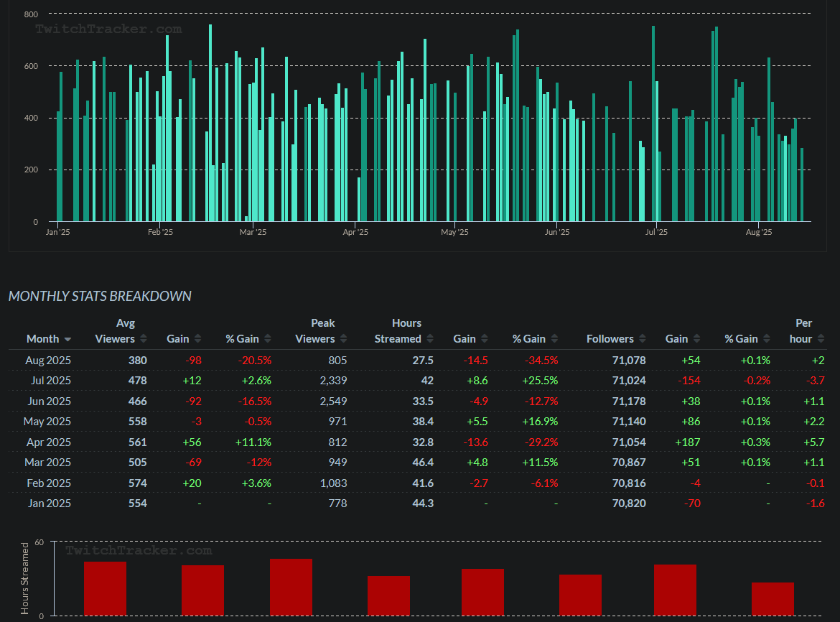
Task: Click the Jul '25 label on chart axis
Action: [x=656, y=232]
